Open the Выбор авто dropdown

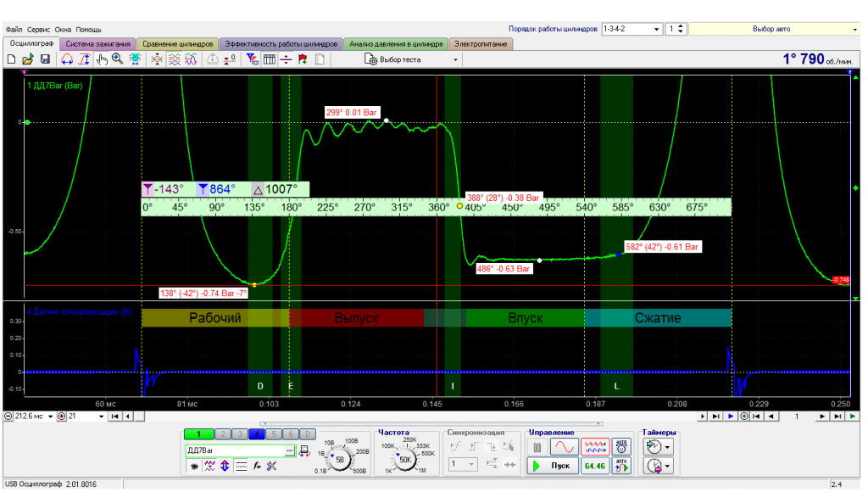click(775, 29)
